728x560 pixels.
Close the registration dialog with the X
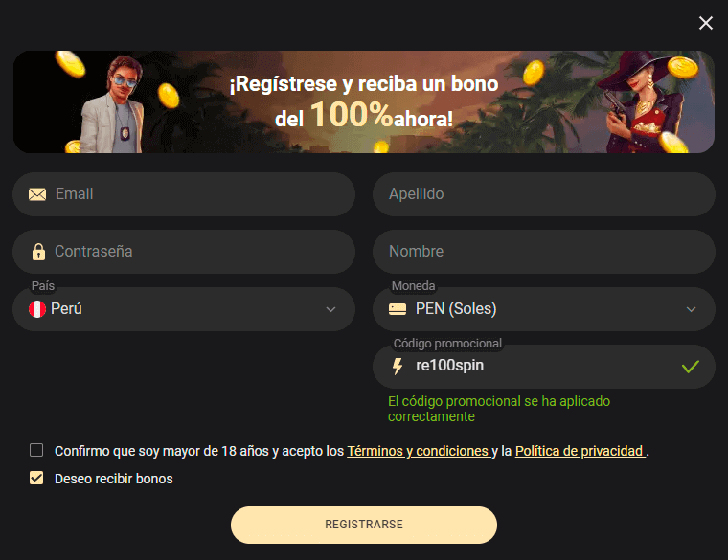pos(706,23)
